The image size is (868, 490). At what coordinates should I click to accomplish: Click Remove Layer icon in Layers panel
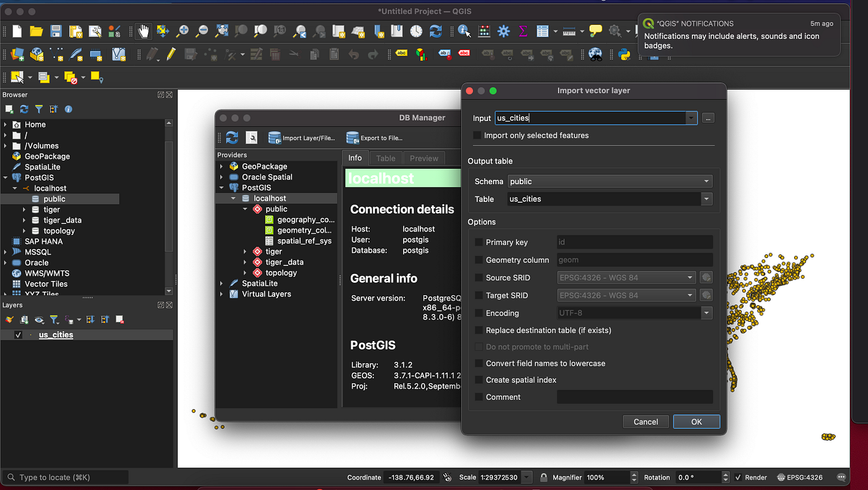click(x=120, y=319)
